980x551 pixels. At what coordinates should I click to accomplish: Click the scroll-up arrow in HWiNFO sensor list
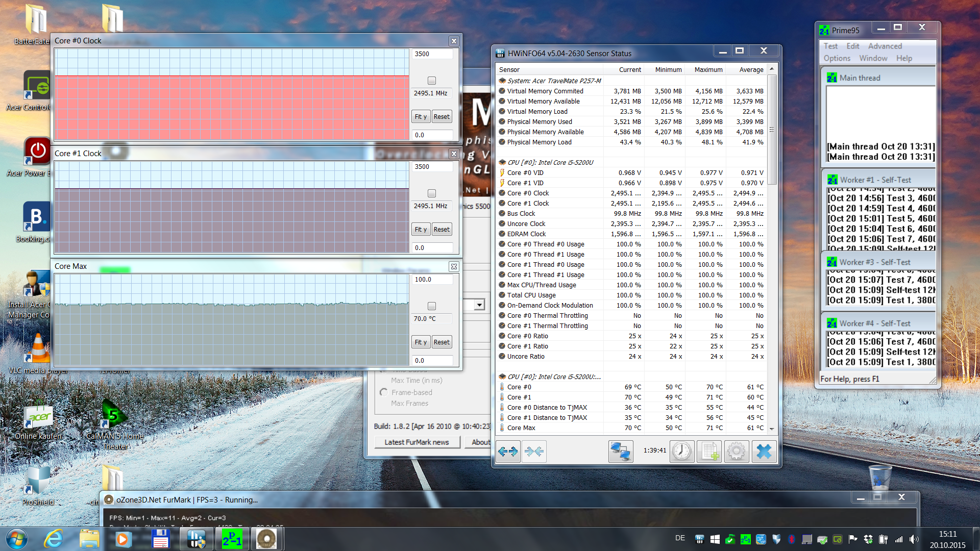coord(772,69)
